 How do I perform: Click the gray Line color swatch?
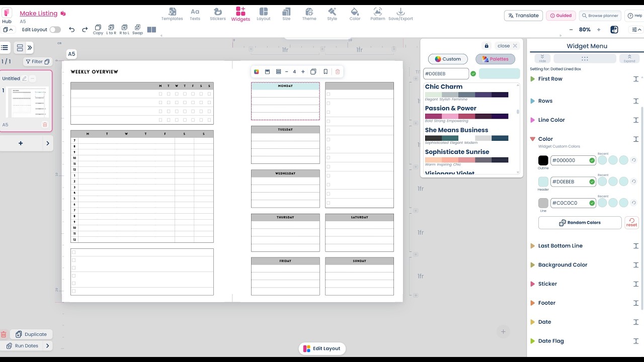543,203
